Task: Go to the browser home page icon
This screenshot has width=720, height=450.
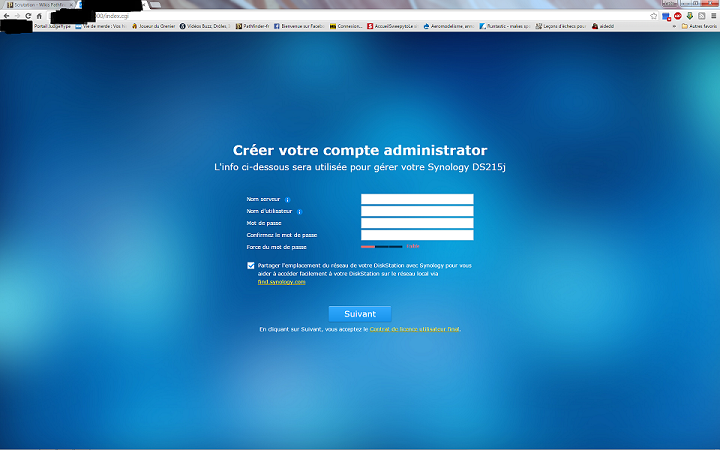Action: 39,16
